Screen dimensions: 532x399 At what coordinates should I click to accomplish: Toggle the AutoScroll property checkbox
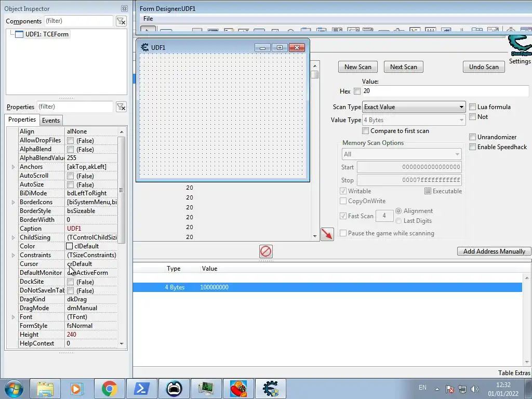70,176
